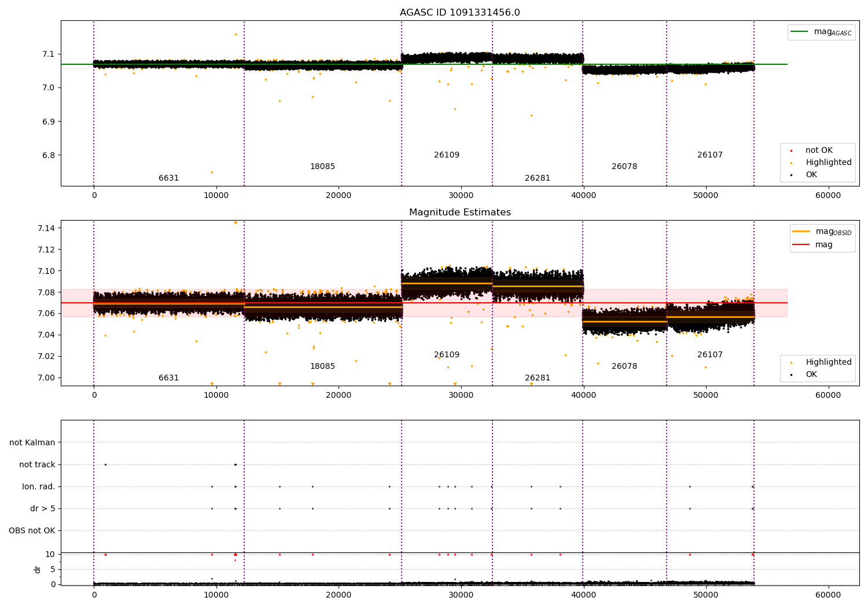The width and height of the screenshot is (868, 608).
Task: Click the 'not Kalman' axis label
Action: tap(32, 443)
